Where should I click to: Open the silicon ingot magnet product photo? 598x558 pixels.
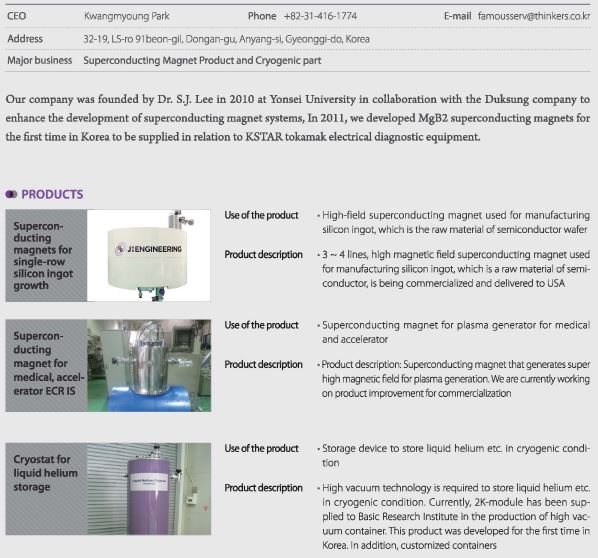tap(149, 255)
